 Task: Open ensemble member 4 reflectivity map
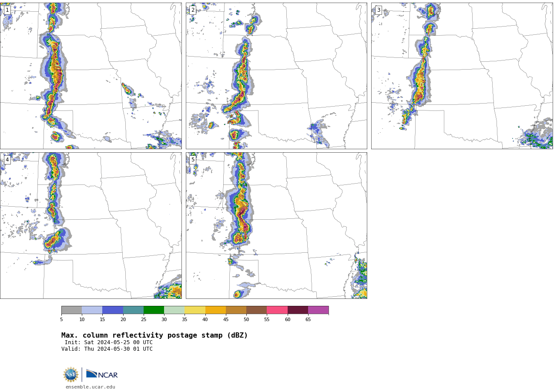click(x=91, y=225)
